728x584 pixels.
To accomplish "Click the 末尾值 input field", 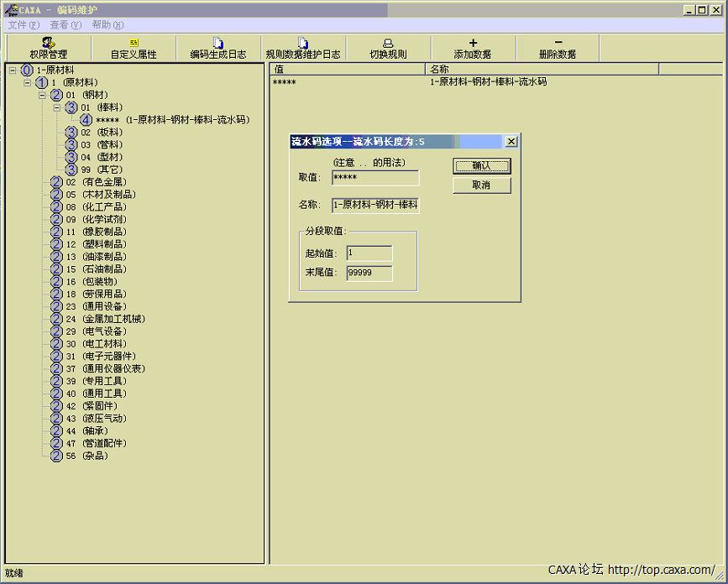I will [369, 273].
